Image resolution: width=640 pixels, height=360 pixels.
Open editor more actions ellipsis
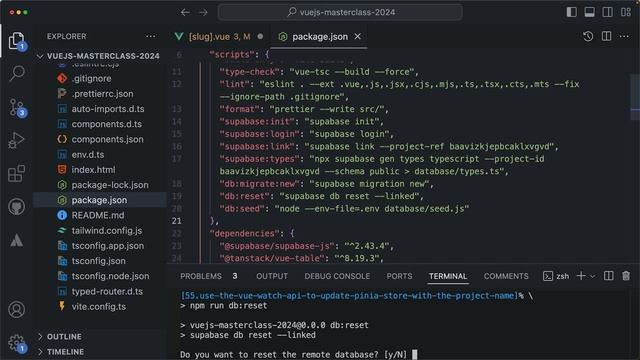point(624,36)
